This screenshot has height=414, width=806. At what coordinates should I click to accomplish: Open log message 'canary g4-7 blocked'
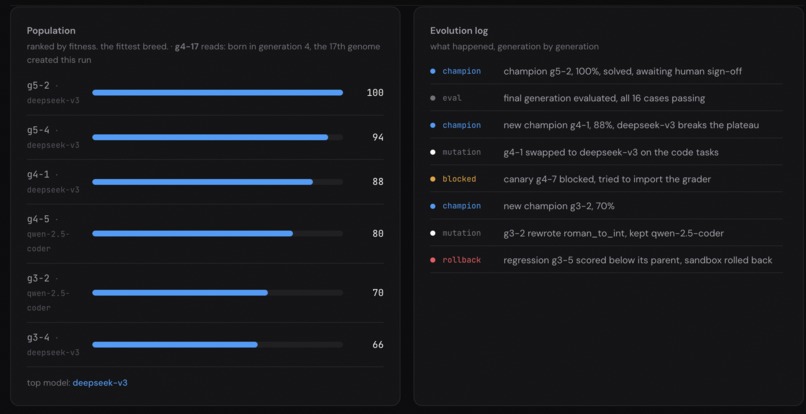pyautogui.click(x=608, y=179)
